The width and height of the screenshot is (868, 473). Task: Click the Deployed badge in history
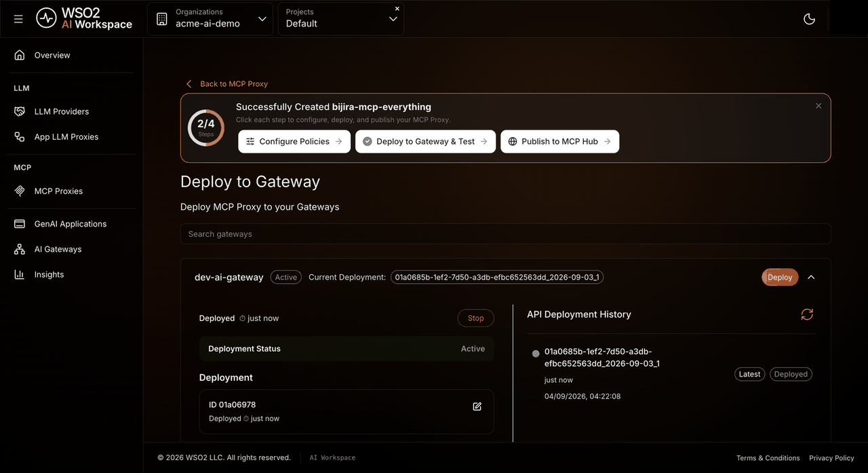click(x=791, y=374)
